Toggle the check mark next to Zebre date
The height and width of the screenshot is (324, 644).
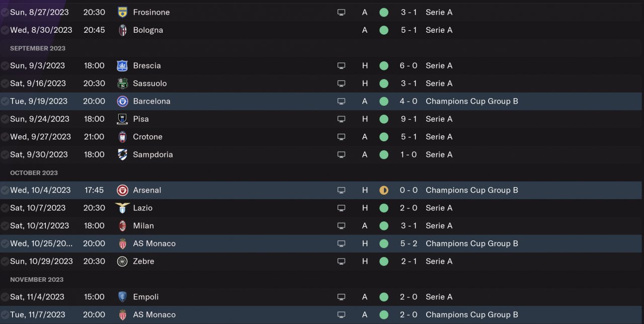point(5,262)
